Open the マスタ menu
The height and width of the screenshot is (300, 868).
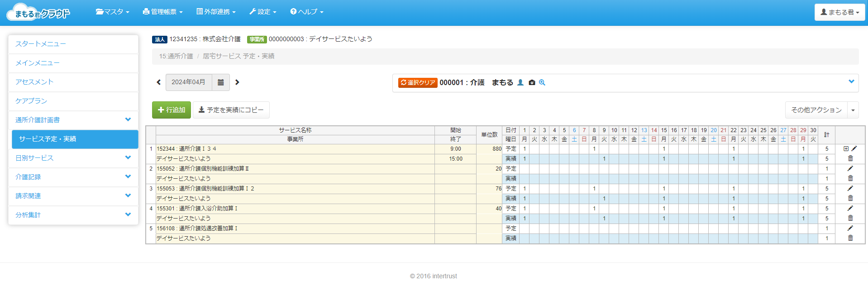(x=113, y=12)
